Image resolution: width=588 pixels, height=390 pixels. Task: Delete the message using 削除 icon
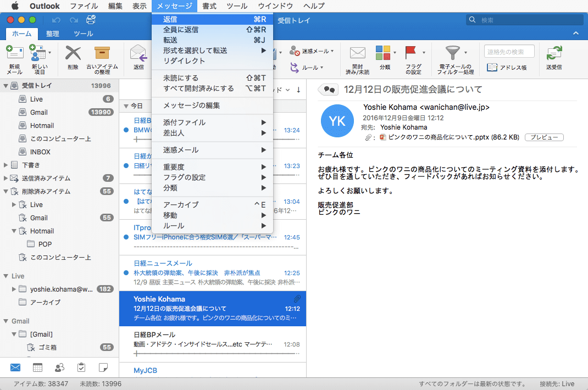point(73,53)
